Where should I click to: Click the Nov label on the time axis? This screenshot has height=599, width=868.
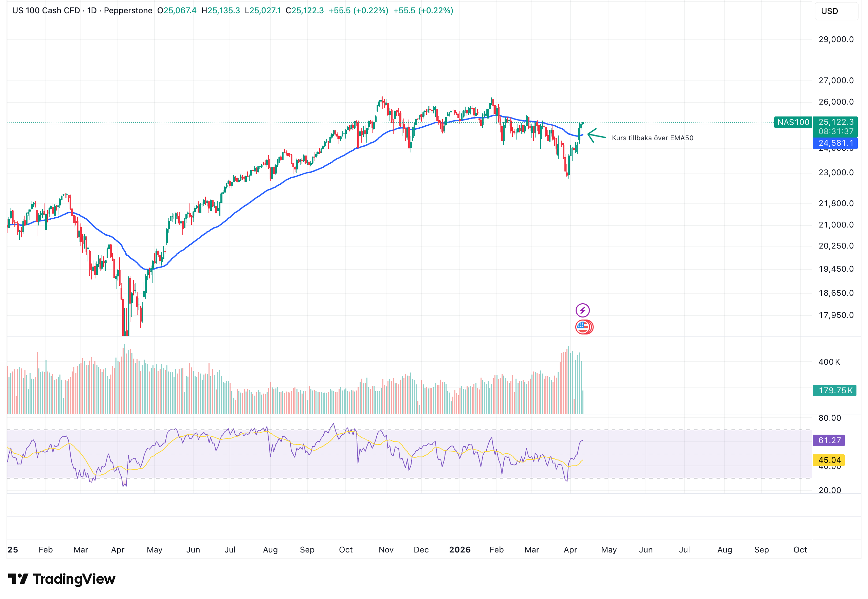tap(386, 550)
